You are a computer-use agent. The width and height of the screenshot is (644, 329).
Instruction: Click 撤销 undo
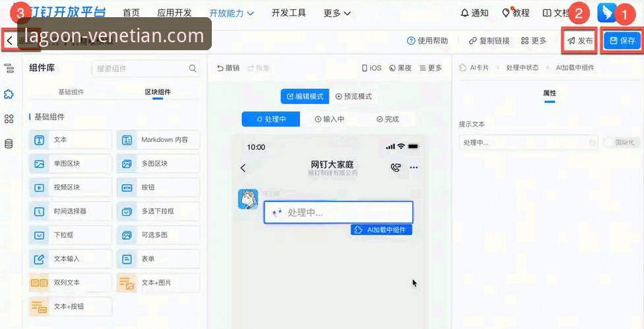point(228,68)
